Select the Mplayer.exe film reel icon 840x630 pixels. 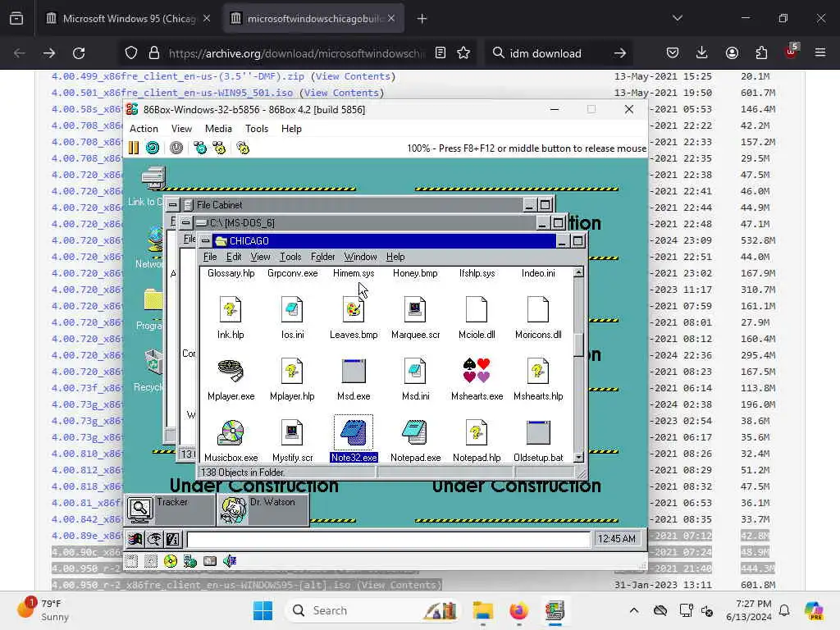pos(231,370)
